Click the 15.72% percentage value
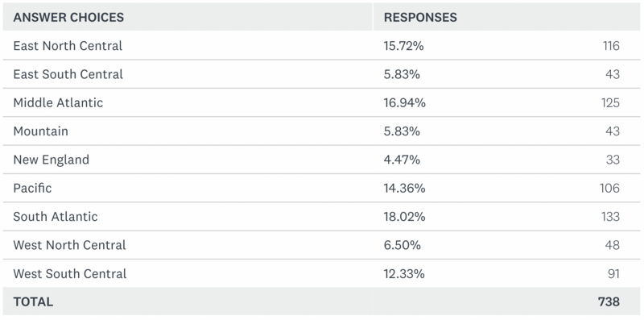Viewport: 644px width, 320px height. [x=403, y=46]
